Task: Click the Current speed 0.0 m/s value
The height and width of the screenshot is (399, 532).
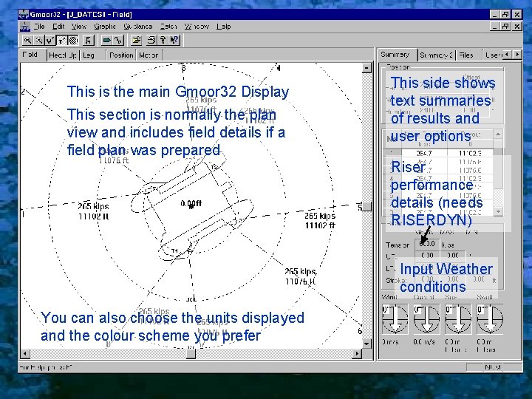Action: coord(424,342)
